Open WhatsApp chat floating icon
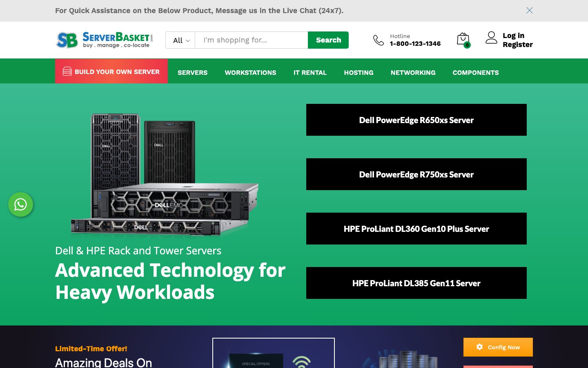 coord(20,204)
